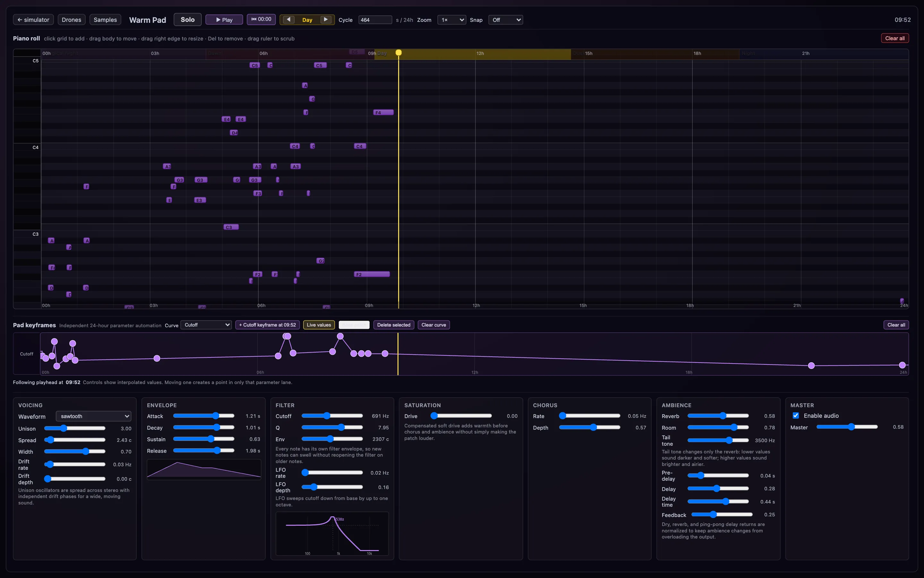
Task: Adjust the Reverb slider
Action: 718,416
